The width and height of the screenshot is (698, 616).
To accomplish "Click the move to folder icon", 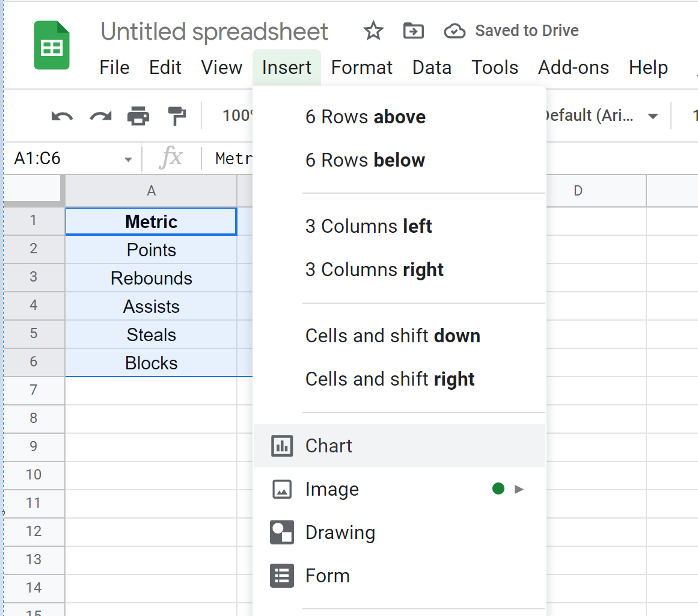I will click(413, 31).
